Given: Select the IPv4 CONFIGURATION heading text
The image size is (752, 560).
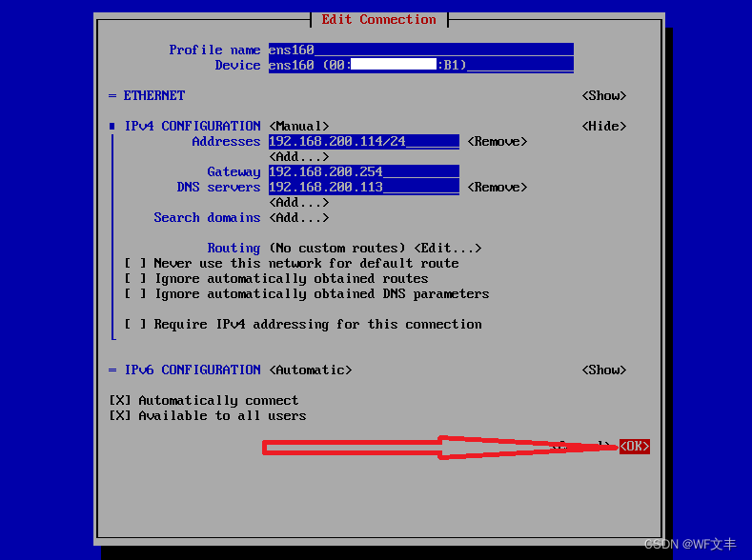Looking at the screenshot, I should (193, 126).
